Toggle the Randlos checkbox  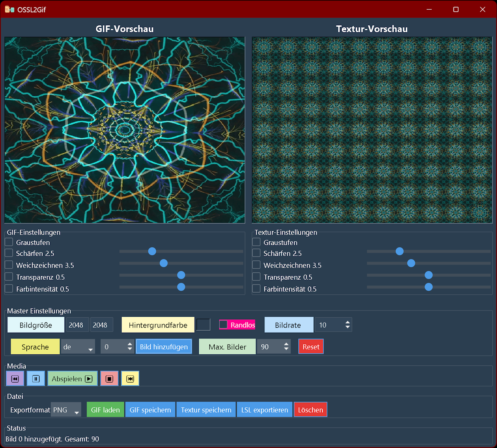(224, 324)
